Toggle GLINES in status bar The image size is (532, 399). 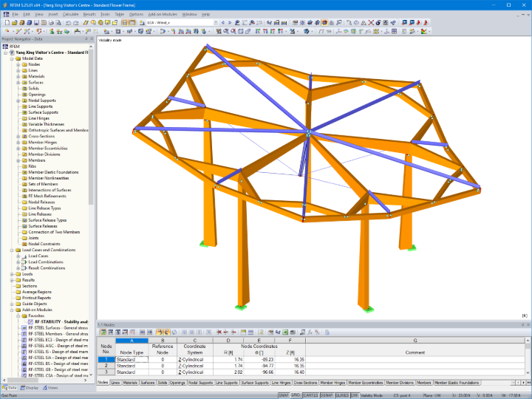pyautogui.click(x=341, y=395)
